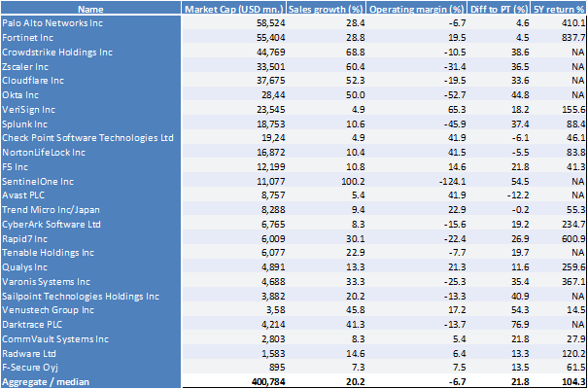Click the Trend Micro Inc/Japan cell
The image size is (588, 389).
(x=51, y=210)
